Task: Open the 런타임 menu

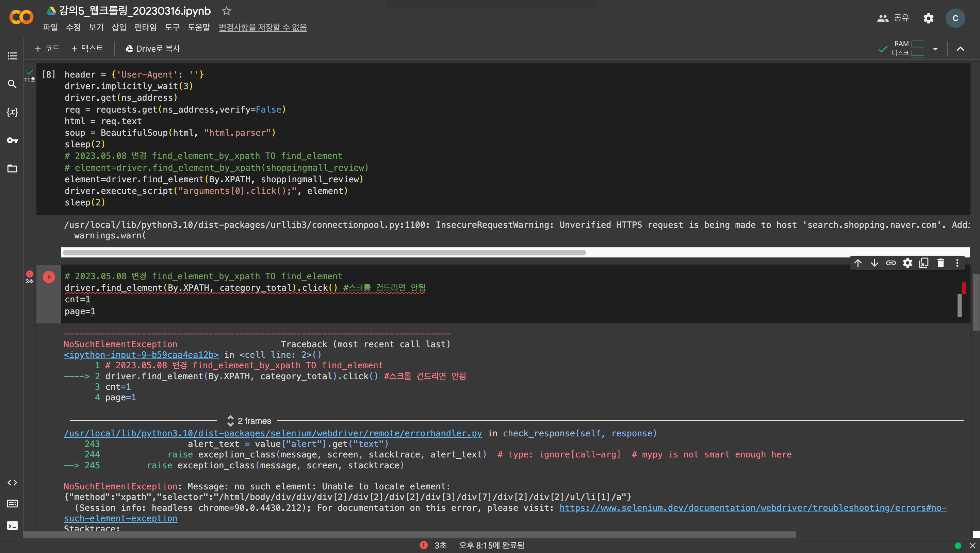Action: 145,28
